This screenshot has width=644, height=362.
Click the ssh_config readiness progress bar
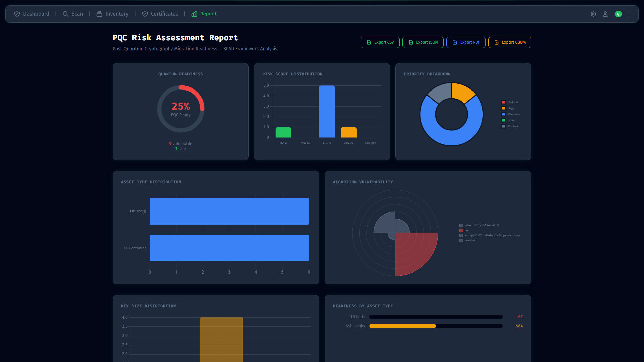click(436, 326)
